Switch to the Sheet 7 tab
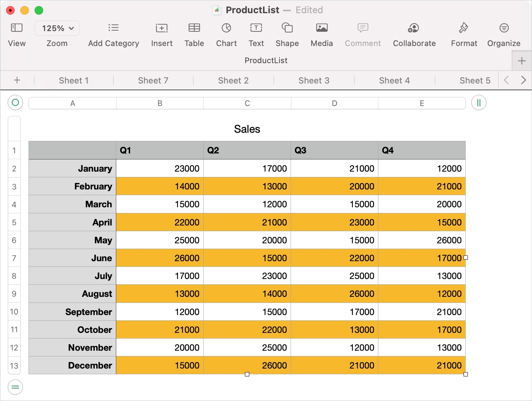The height and width of the screenshot is (401, 532). pyautogui.click(x=153, y=81)
